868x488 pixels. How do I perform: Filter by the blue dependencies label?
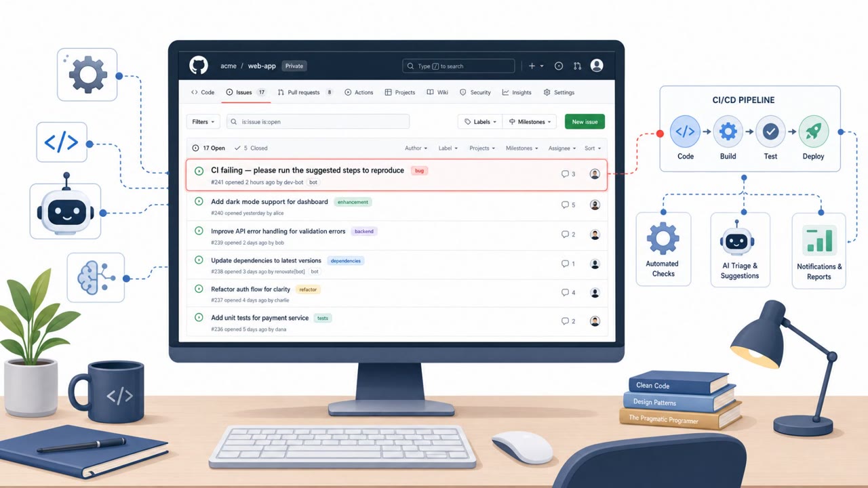click(x=346, y=260)
